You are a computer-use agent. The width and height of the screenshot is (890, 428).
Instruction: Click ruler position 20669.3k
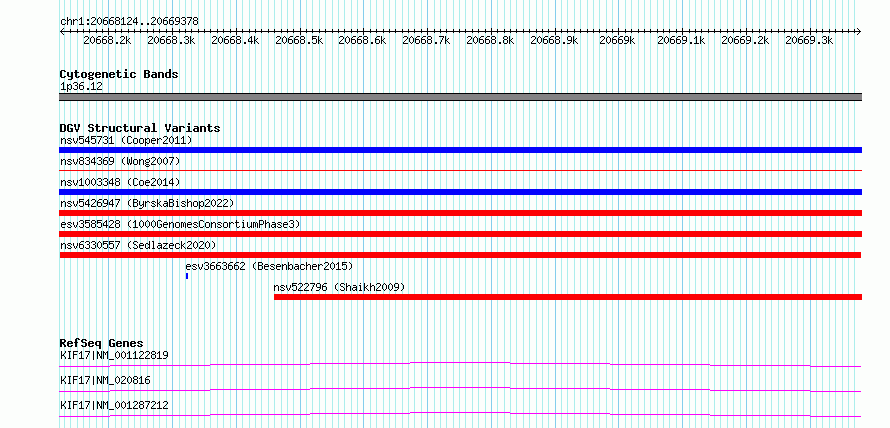[x=809, y=40]
